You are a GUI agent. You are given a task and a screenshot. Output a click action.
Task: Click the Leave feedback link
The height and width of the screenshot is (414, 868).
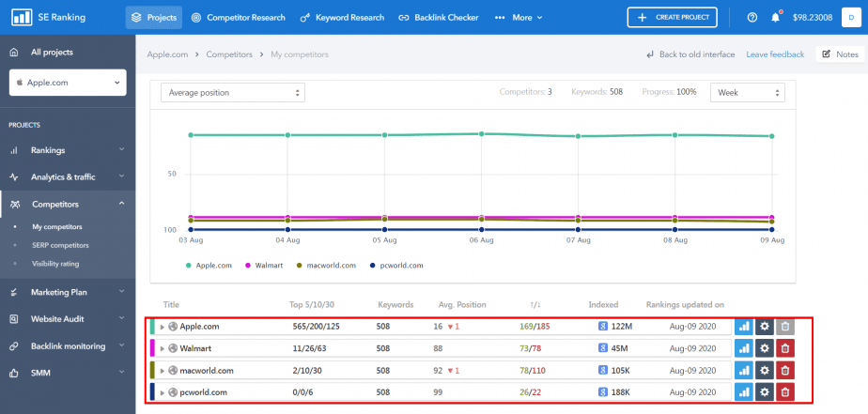[x=775, y=54]
